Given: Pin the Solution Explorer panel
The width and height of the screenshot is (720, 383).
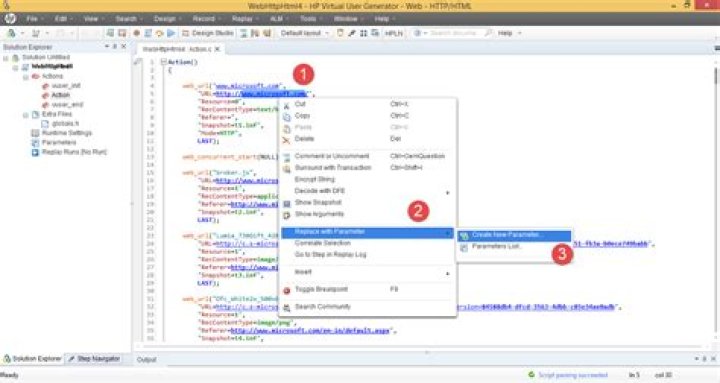Looking at the screenshot, I should tap(115, 47).
